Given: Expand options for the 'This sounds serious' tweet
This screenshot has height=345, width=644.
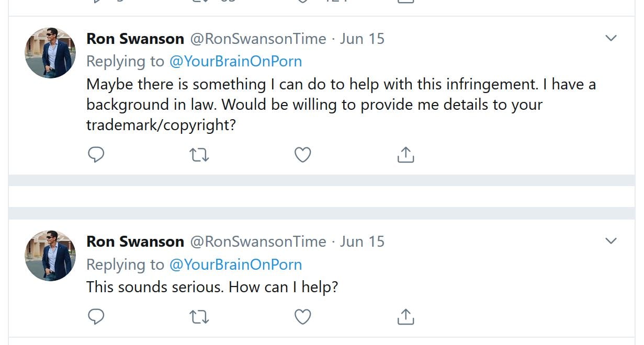Looking at the screenshot, I should tap(611, 241).
